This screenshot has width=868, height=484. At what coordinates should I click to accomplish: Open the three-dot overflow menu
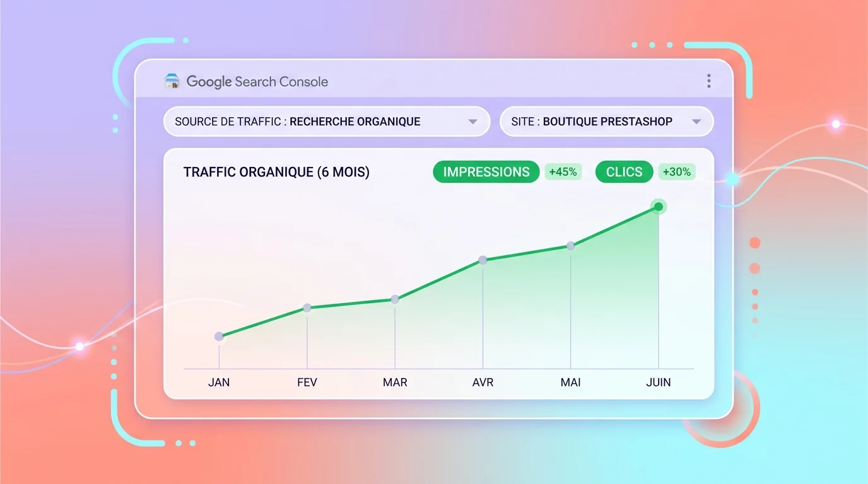pos(708,81)
